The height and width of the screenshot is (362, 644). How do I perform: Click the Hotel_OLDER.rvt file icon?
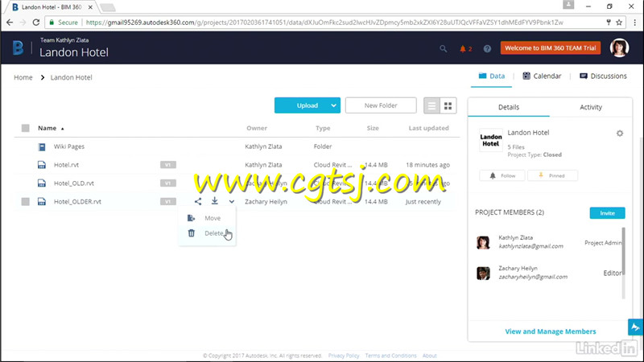(42, 202)
